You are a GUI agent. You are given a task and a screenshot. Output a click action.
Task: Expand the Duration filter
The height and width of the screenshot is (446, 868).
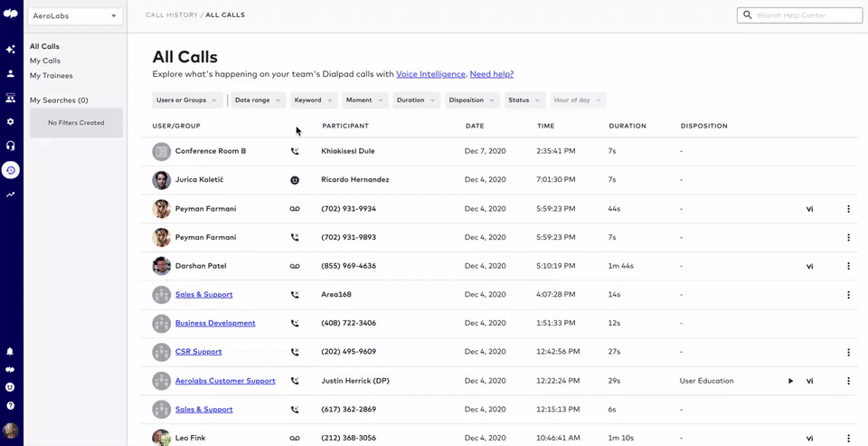(416, 100)
